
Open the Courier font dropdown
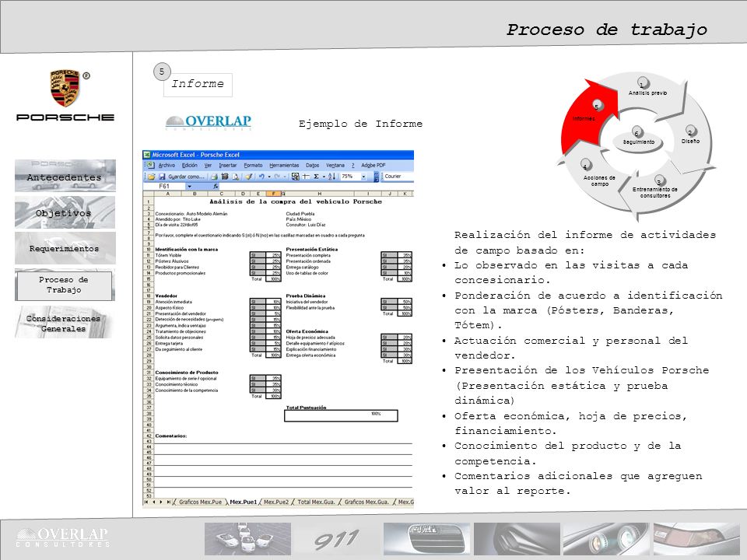[398, 177]
